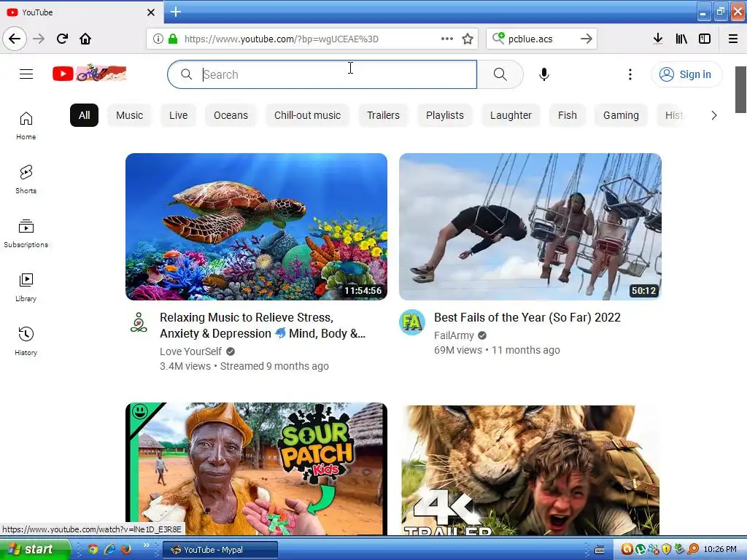Click the page vertical scrollbar thumb
The height and width of the screenshot is (560, 747).
coord(740,90)
